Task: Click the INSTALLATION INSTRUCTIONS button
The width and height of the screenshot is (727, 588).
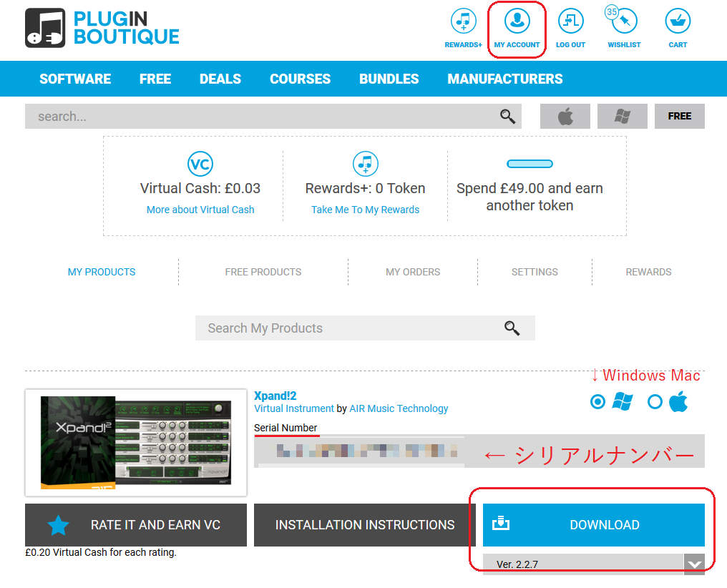Action: pyautogui.click(x=365, y=525)
